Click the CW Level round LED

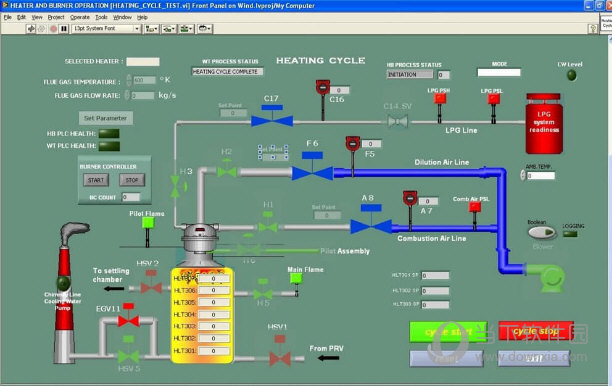pos(571,75)
